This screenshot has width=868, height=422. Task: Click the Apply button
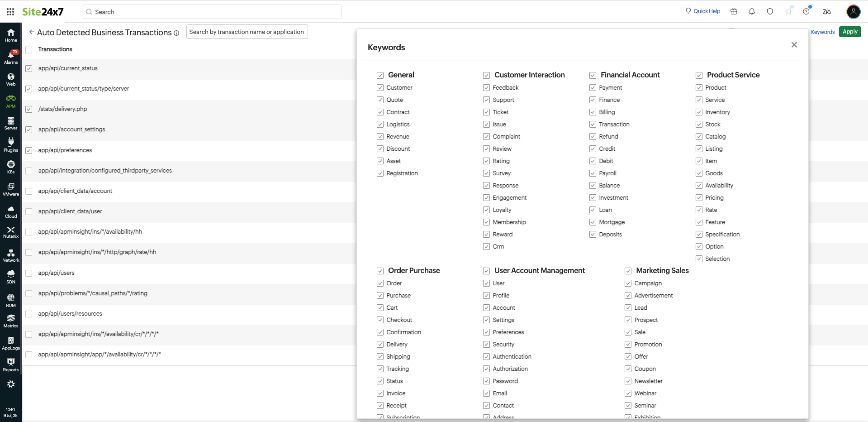coord(850,32)
